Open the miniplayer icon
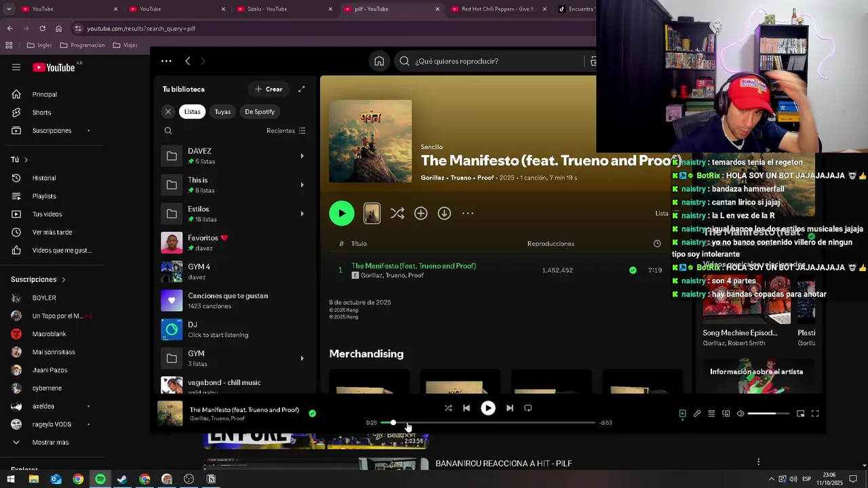The width and height of the screenshot is (868, 488). 801,413
